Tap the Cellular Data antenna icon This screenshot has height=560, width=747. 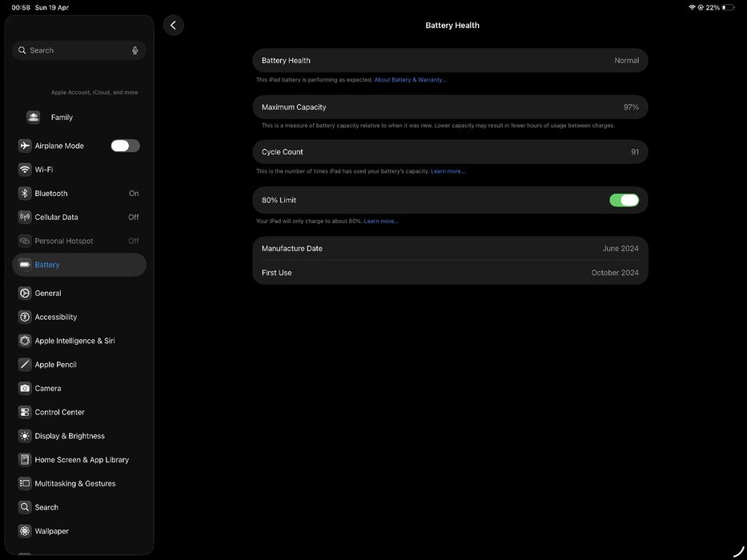pos(25,217)
